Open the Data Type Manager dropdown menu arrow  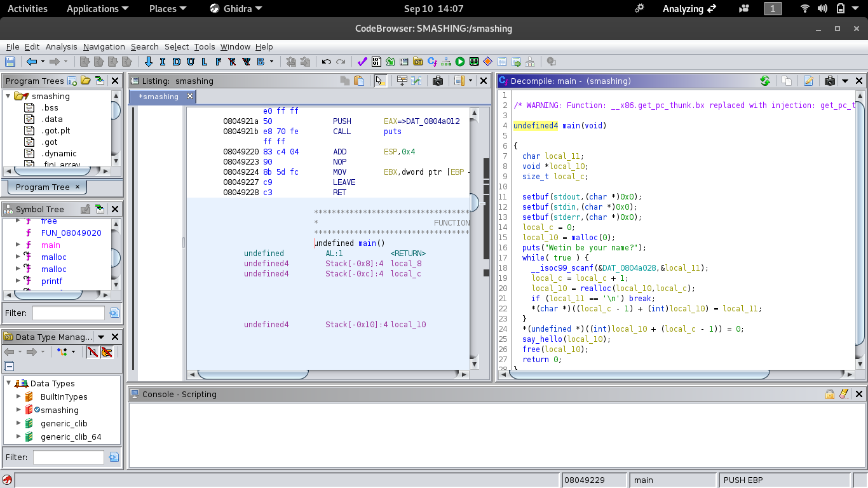coord(101,337)
